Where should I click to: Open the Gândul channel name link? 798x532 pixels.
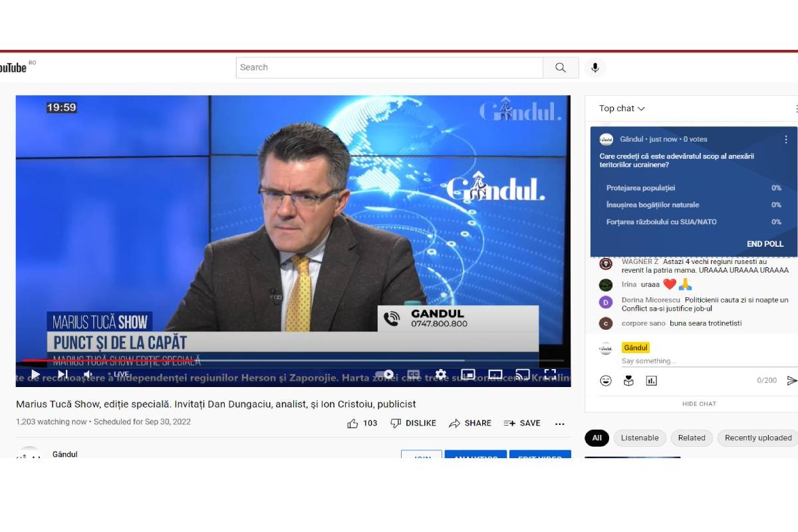65,454
